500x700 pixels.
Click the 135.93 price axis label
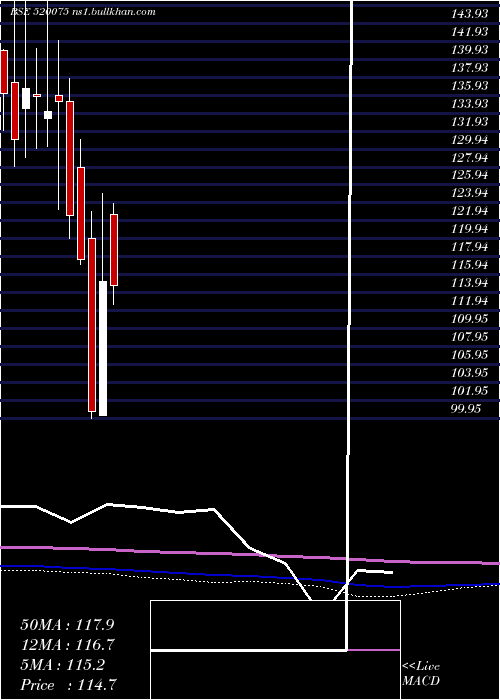470,86
